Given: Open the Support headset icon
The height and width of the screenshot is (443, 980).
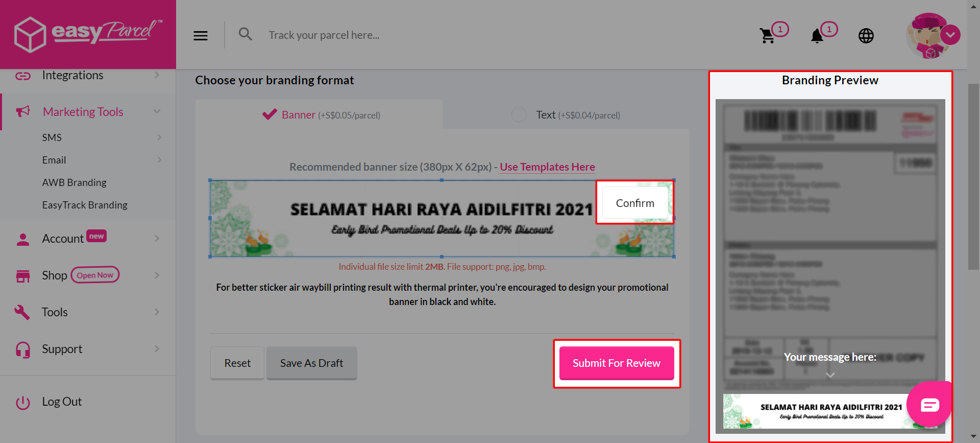Looking at the screenshot, I should [x=22, y=349].
